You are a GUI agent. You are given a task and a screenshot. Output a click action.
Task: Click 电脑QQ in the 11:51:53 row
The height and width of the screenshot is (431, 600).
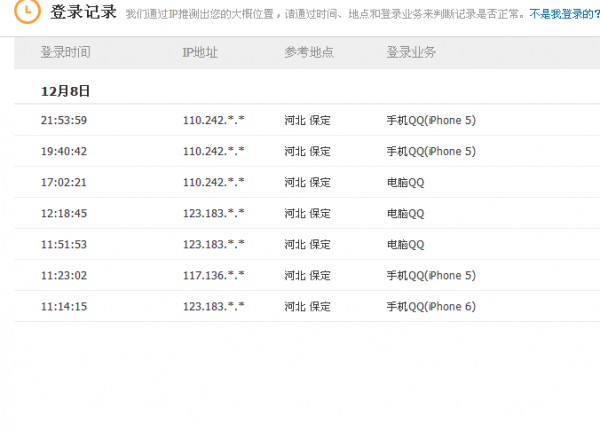(x=406, y=244)
